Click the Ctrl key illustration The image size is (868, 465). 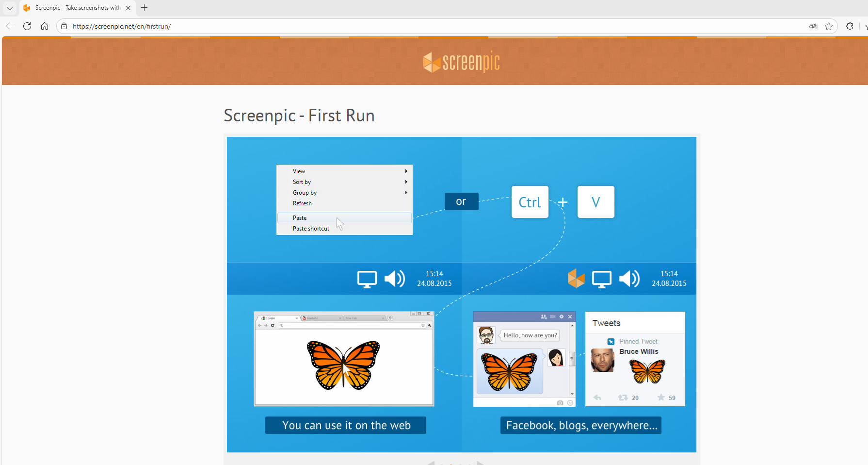click(530, 202)
